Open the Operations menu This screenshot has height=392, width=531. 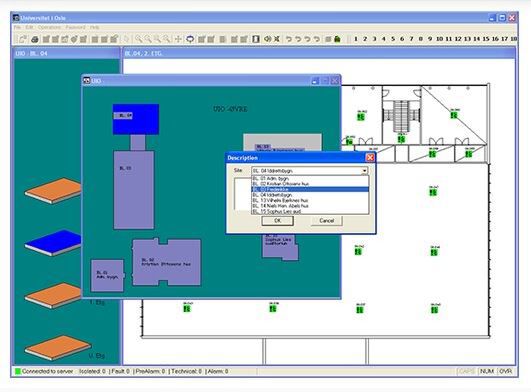[x=49, y=27]
